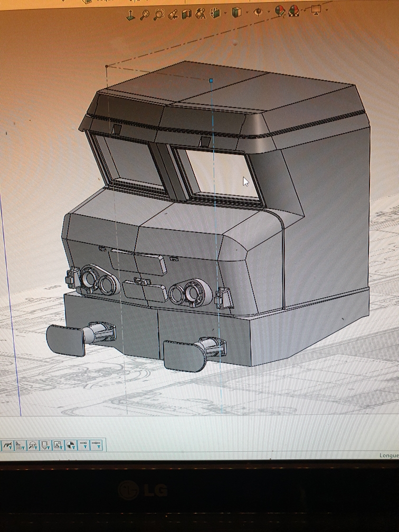
Task: Toggle the Filter Cosmetic Threads selection filter
Action: [45, 445]
